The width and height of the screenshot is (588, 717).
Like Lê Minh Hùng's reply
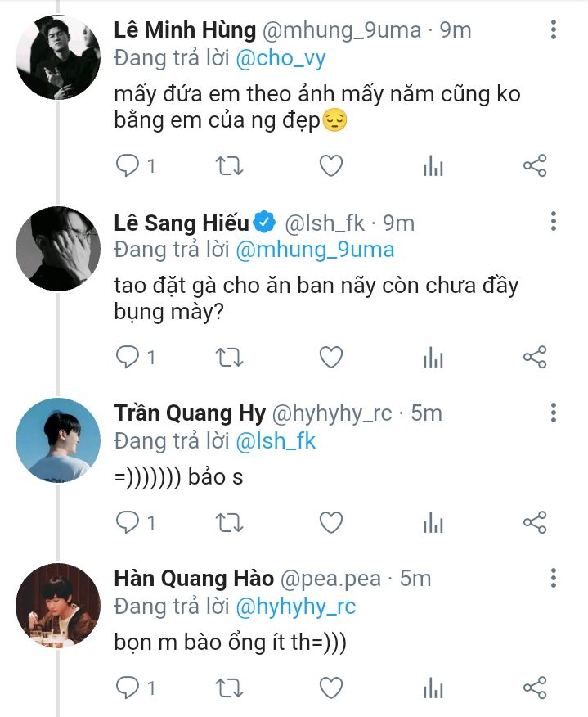[330, 166]
